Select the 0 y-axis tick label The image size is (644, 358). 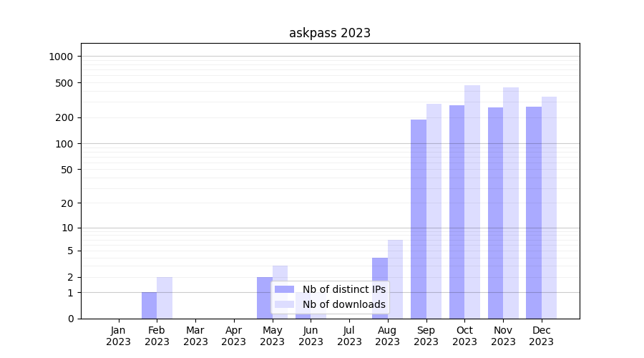(x=70, y=319)
